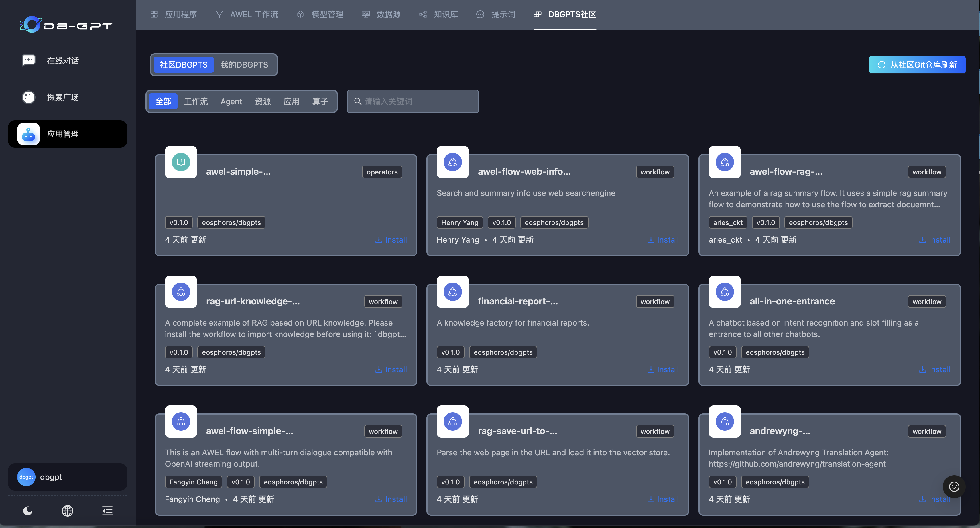Open the floating smiley feedback button
This screenshot has width=980, height=528.
pyautogui.click(x=954, y=486)
